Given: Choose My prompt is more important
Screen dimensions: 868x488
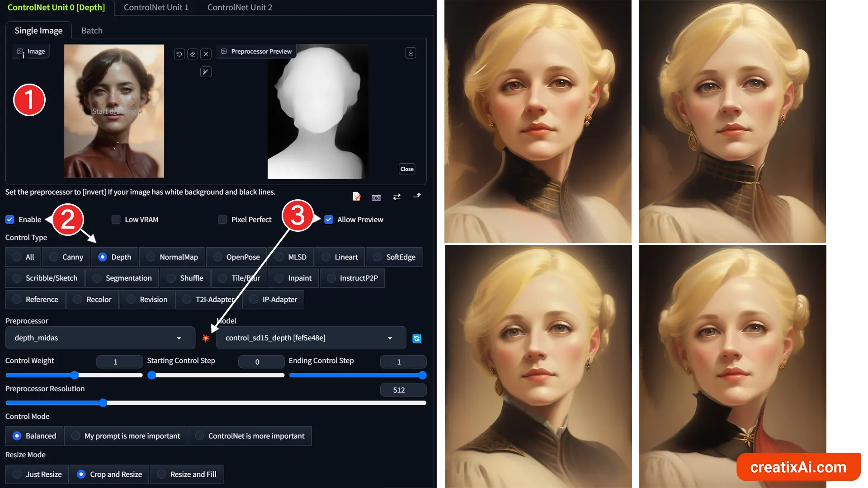Looking at the screenshot, I should point(126,436).
